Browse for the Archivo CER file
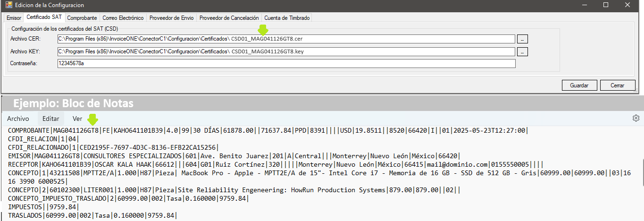 [522, 39]
